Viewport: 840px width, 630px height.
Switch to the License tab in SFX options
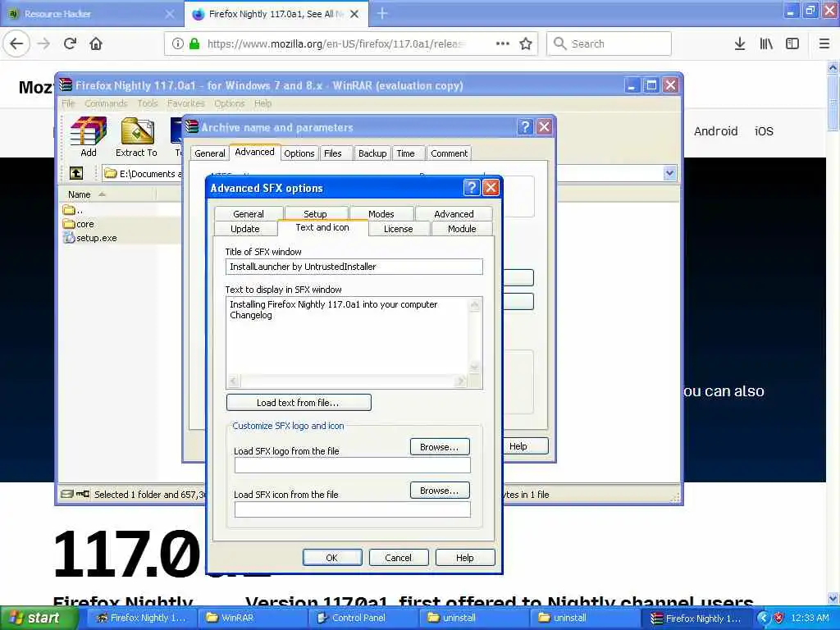tap(398, 229)
